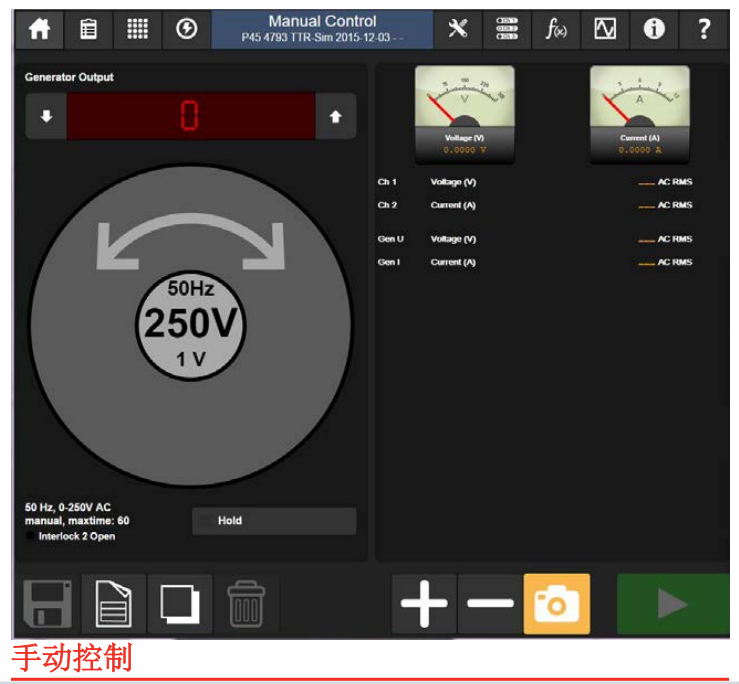
Task: Open the f(x) function icon
Action: [x=556, y=29]
